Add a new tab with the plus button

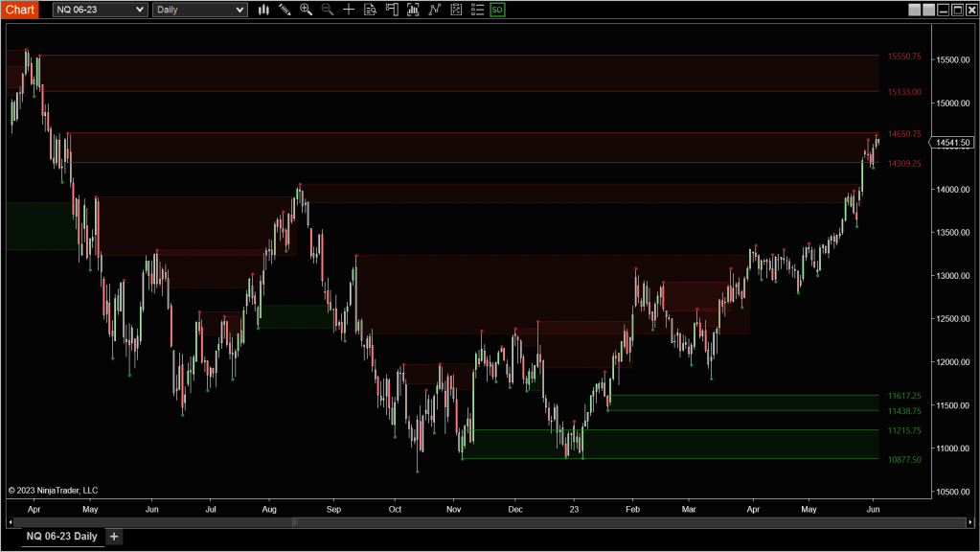tap(114, 537)
